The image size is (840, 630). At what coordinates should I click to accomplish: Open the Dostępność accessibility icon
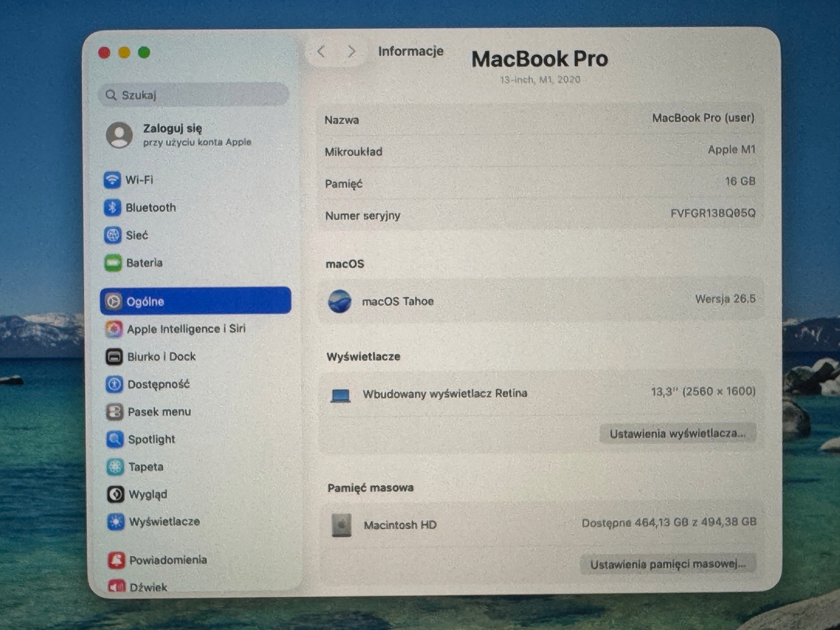114,384
